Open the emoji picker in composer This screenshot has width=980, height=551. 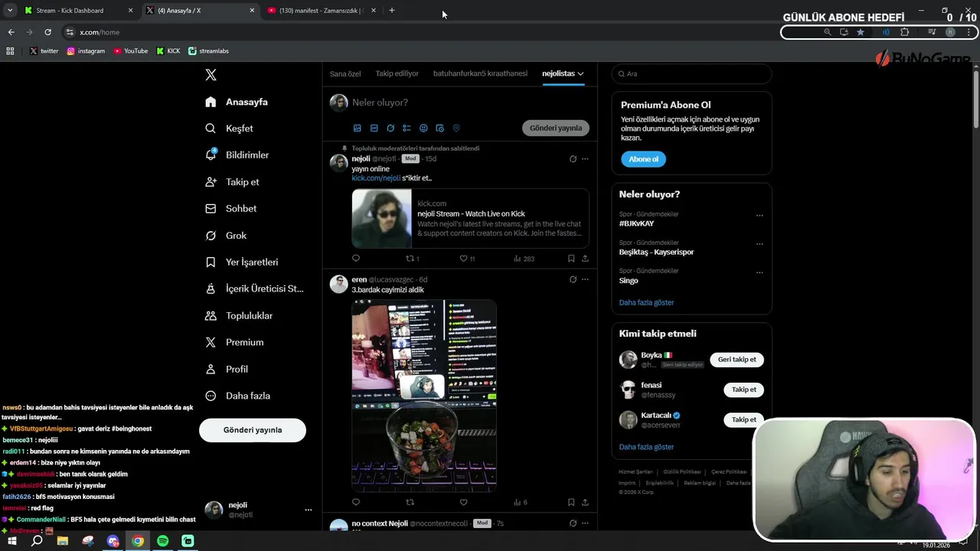[x=423, y=128]
